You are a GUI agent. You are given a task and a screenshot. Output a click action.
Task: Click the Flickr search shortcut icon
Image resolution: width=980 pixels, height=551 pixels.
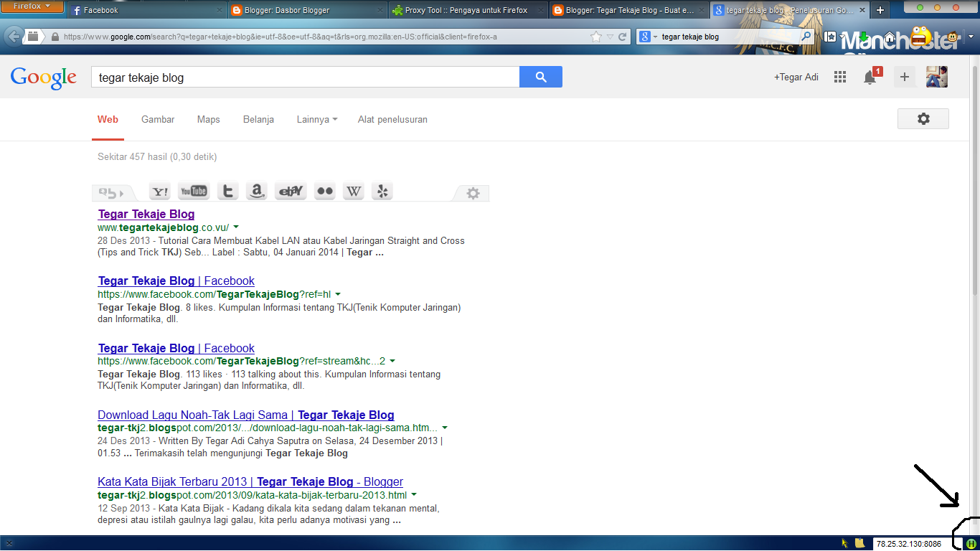[325, 192]
